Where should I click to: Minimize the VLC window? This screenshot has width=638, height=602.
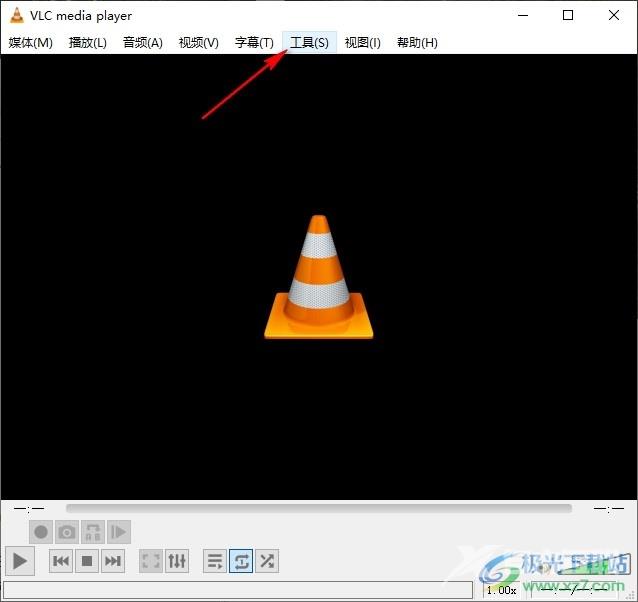coord(523,15)
